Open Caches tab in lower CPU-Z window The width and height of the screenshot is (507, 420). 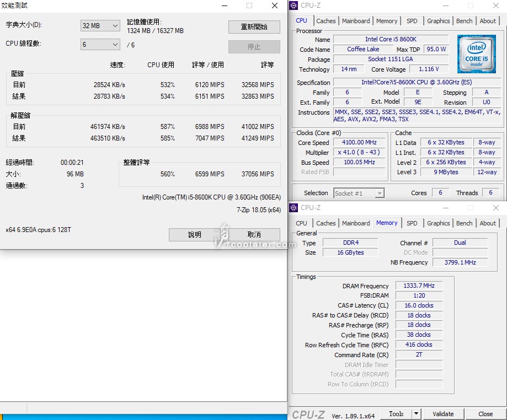pyautogui.click(x=326, y=223)
